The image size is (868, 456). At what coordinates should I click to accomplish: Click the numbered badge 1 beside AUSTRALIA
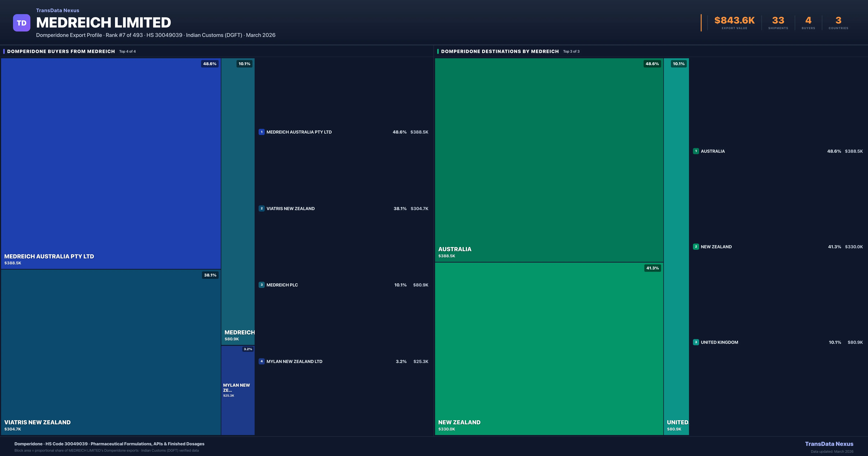coord(696,151)
